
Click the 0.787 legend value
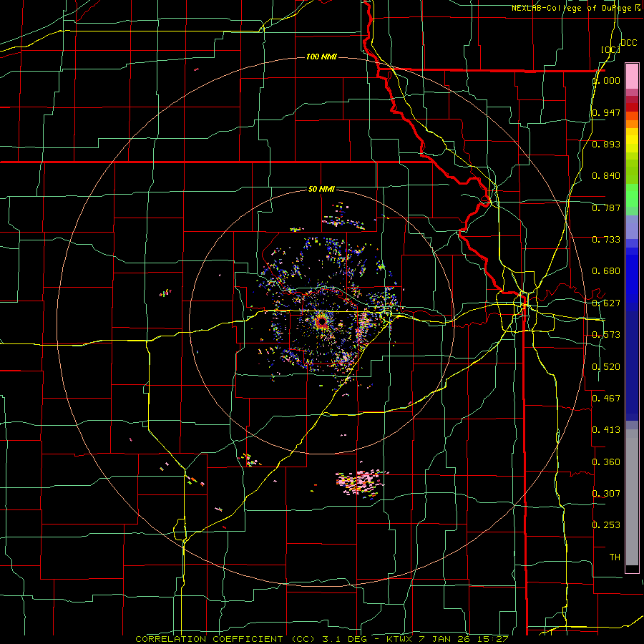pyautogui.click(x=606, y=208)
